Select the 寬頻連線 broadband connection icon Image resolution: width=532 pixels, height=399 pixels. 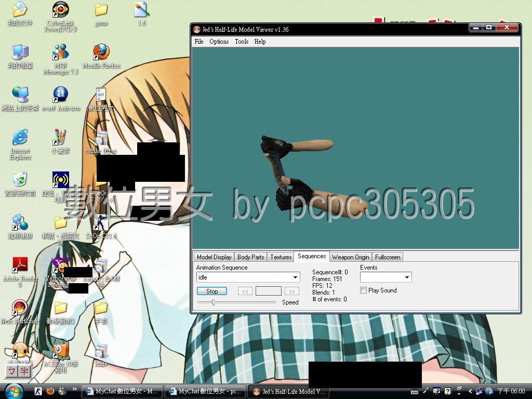(20, 227)
